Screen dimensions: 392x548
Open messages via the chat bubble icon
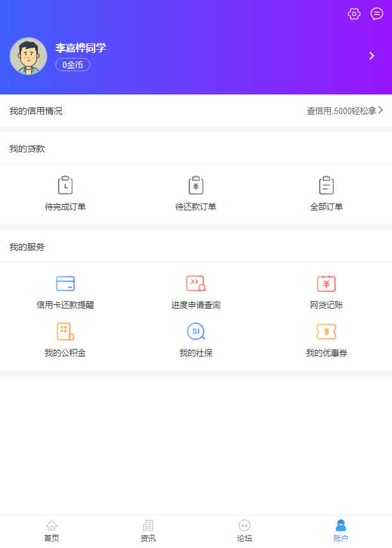click(377, 14)
